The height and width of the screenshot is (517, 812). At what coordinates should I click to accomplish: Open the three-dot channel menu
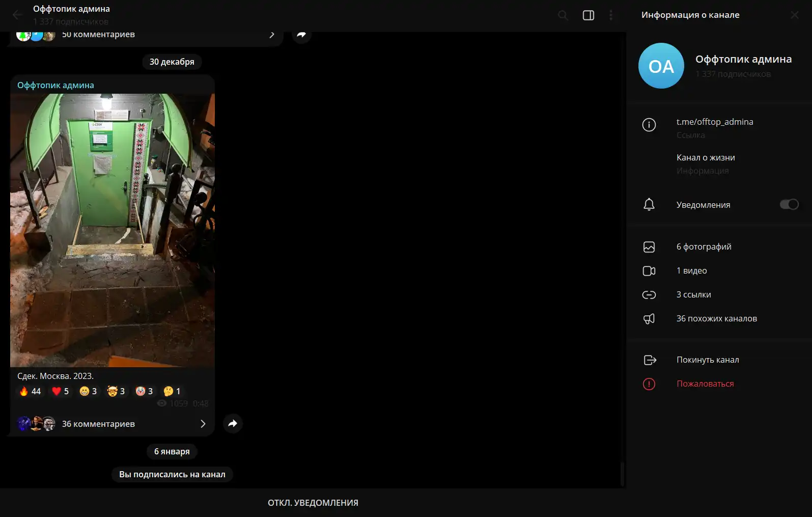coord(611,15)
